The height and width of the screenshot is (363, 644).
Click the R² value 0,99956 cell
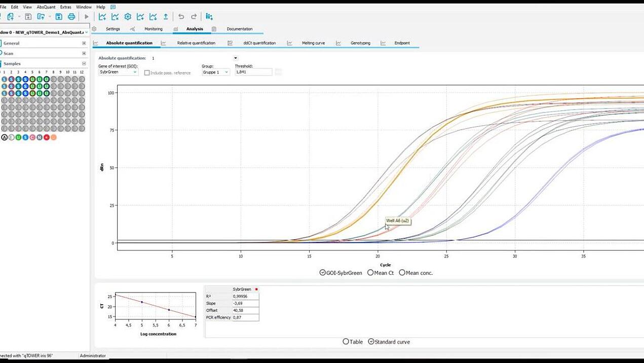click(245, 296)
